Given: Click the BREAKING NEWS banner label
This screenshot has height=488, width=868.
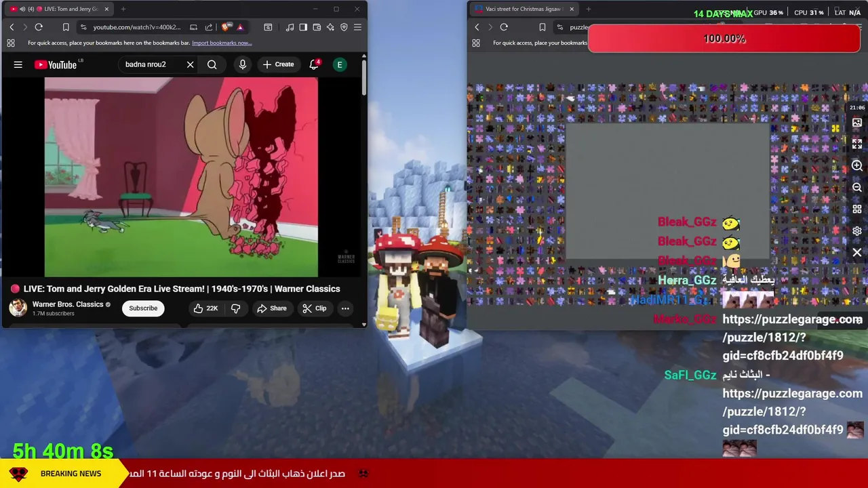Looking at the screenshot, I should [71, 474].
